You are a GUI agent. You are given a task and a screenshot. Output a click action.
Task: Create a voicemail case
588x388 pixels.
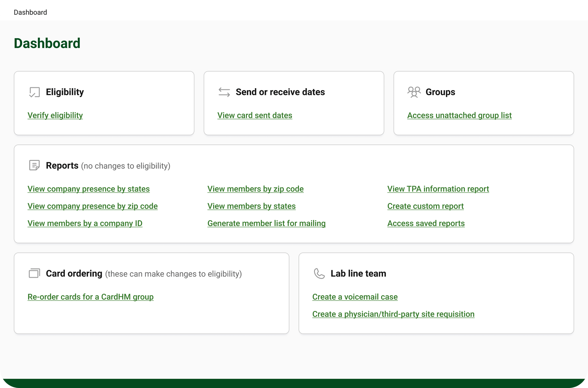tap(355, 297)
